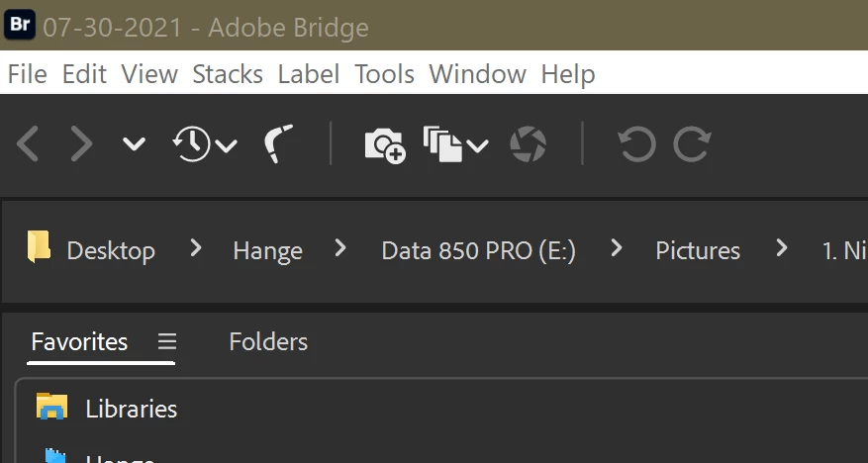Rotate 90° clockwise icon

[692, 145]
